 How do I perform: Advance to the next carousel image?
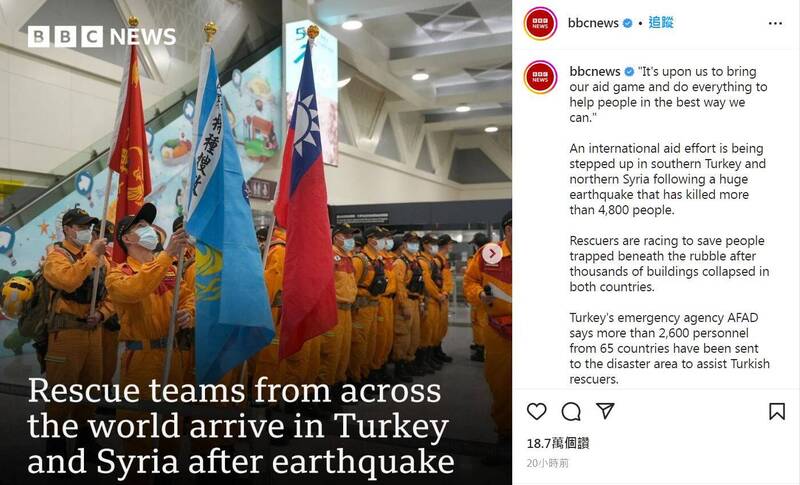[492, 253]
